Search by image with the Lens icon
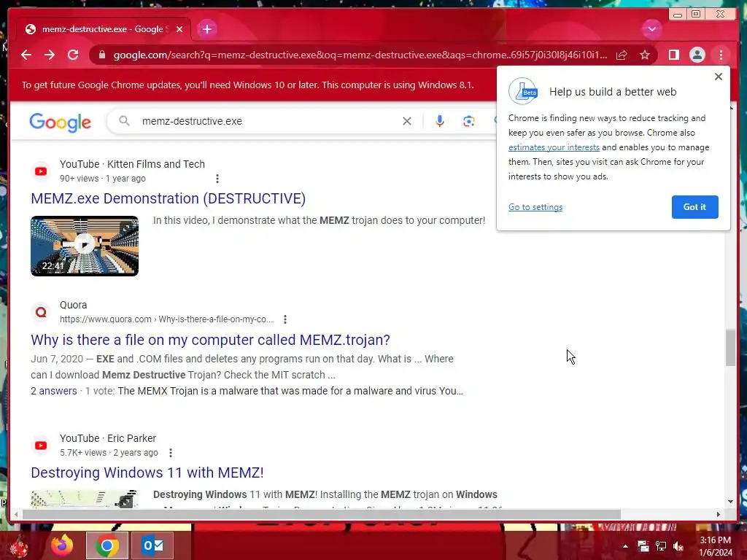The width and height of the screenshot is (747, 560). [x=469, y=121]
